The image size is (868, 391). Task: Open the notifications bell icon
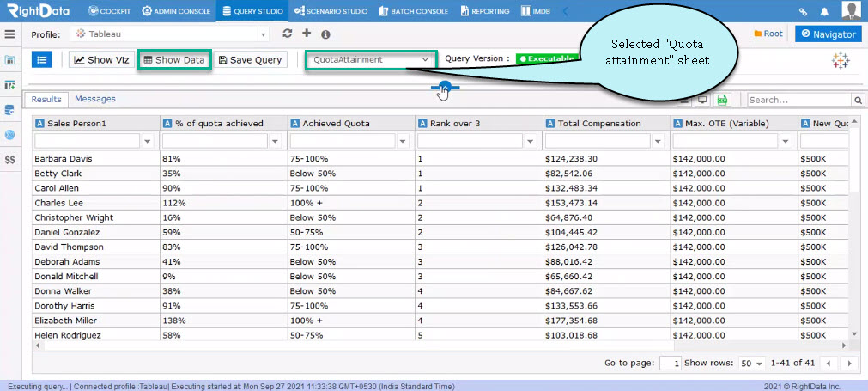click(824, 11)
